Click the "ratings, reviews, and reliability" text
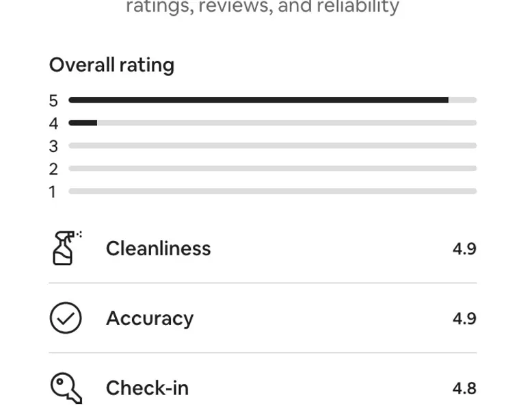This screenshot has width=532, height=410. pyautogui.click(x=263, y=8)
